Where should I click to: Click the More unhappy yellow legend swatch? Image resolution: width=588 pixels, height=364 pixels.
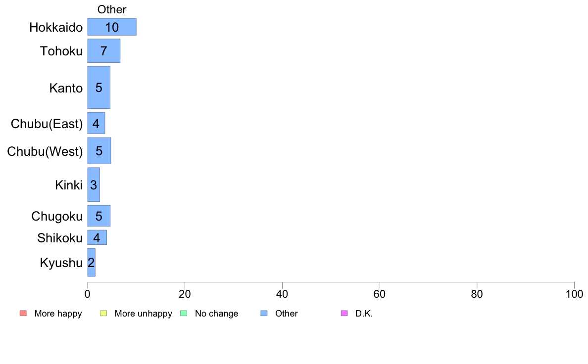tap(103, 314)
